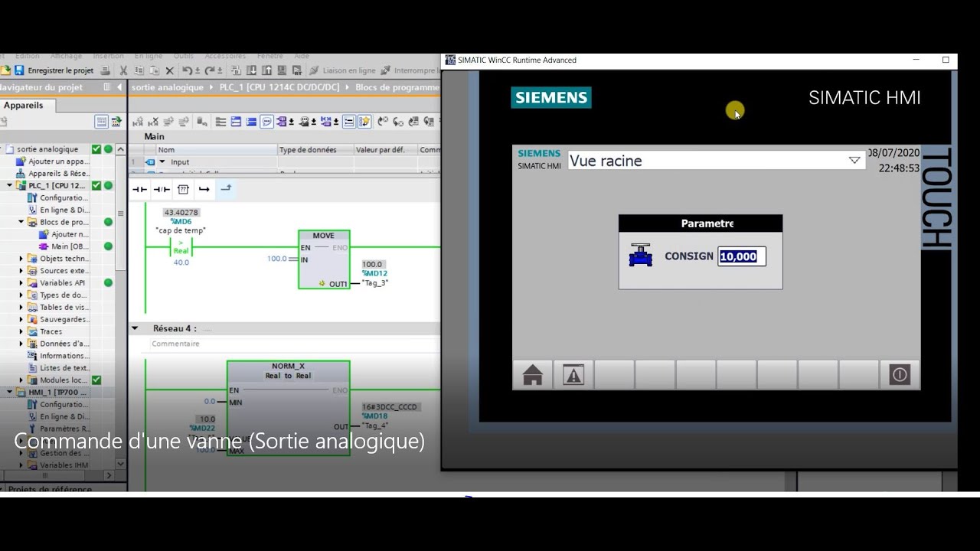Collapse the PLC_1 tree node
980x551 pixels.
pos(10,186)
